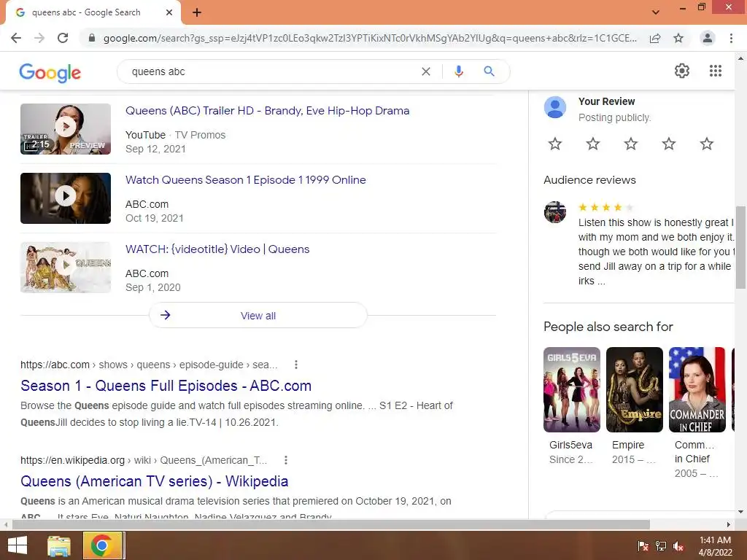Open the Commander in Chief card
Viewport: 747px width, 560px height.
697,413
